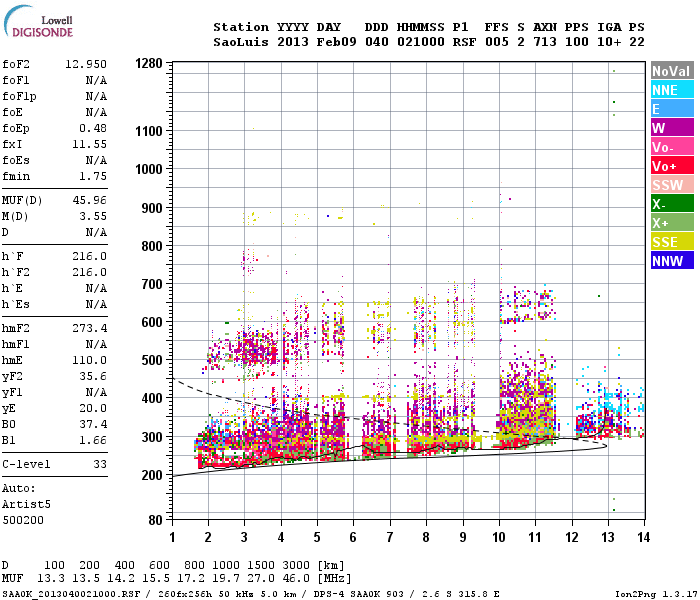Click the SaoLuis station name
This screenshot has height=600, width=700.
[x=241, y=42]
